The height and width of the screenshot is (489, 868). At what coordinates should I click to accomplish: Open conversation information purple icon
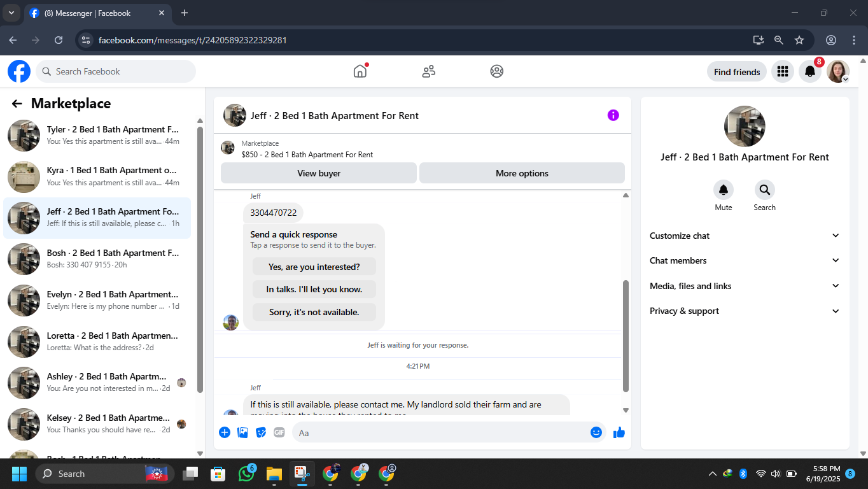tap(613, 115)
